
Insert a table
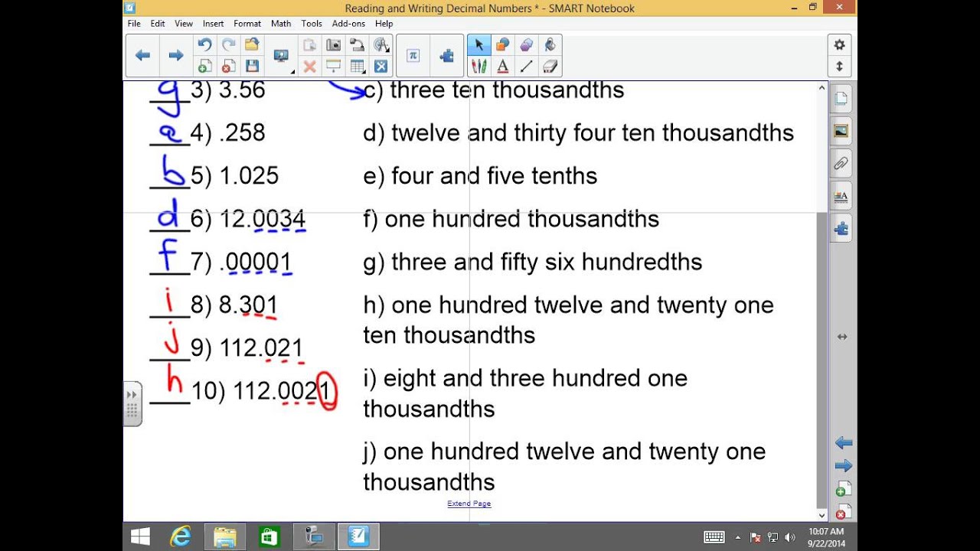[357, 67]
